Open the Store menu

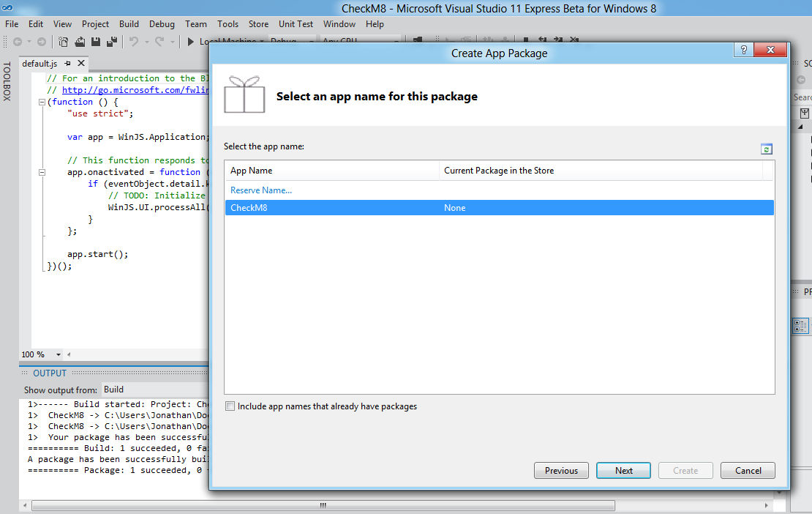(x=258, y=24)
